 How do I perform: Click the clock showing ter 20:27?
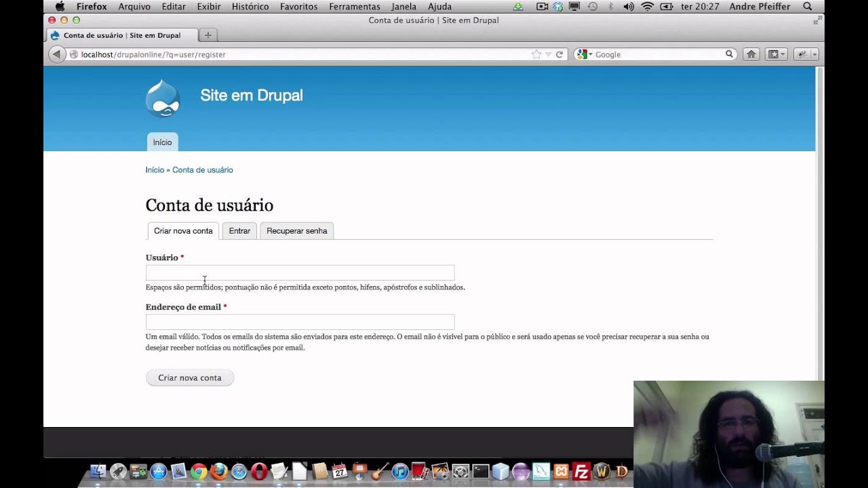pos(701,6)
